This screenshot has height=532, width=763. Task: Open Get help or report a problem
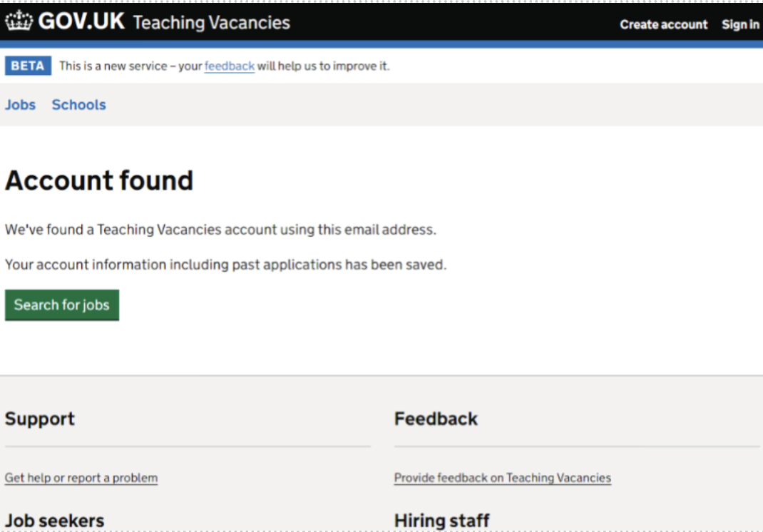pyautogui.click(x=81, y=478)
